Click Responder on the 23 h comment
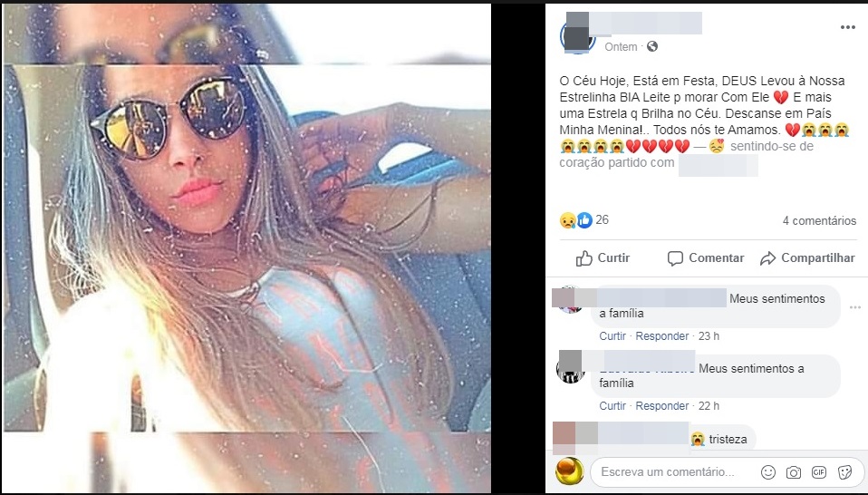868x495 pixels. tap(662, 336)
